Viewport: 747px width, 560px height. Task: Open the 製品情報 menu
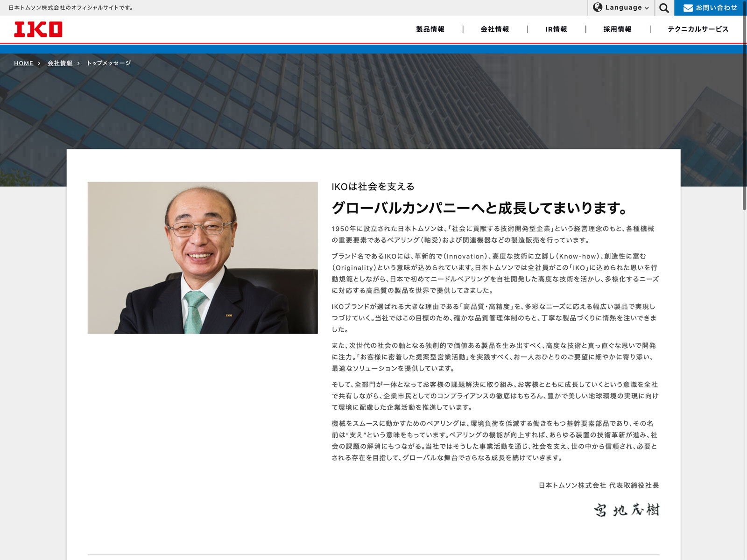point(430,29)
